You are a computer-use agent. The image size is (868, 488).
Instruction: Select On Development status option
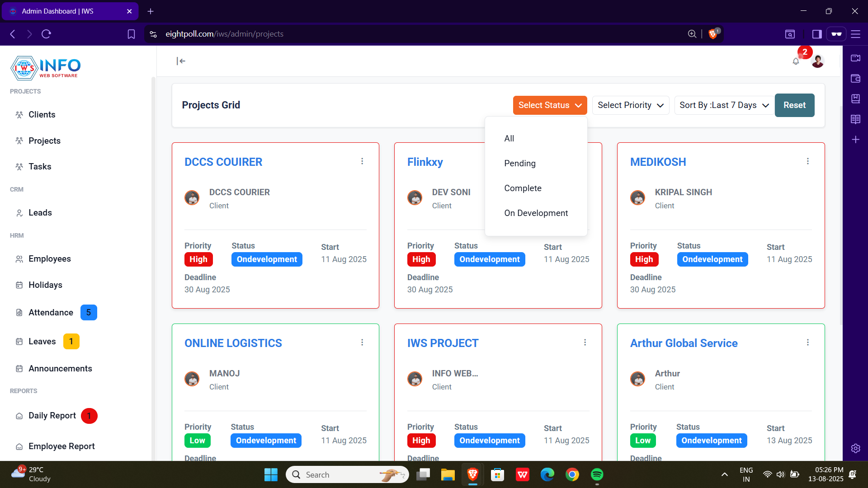[536, 213]
